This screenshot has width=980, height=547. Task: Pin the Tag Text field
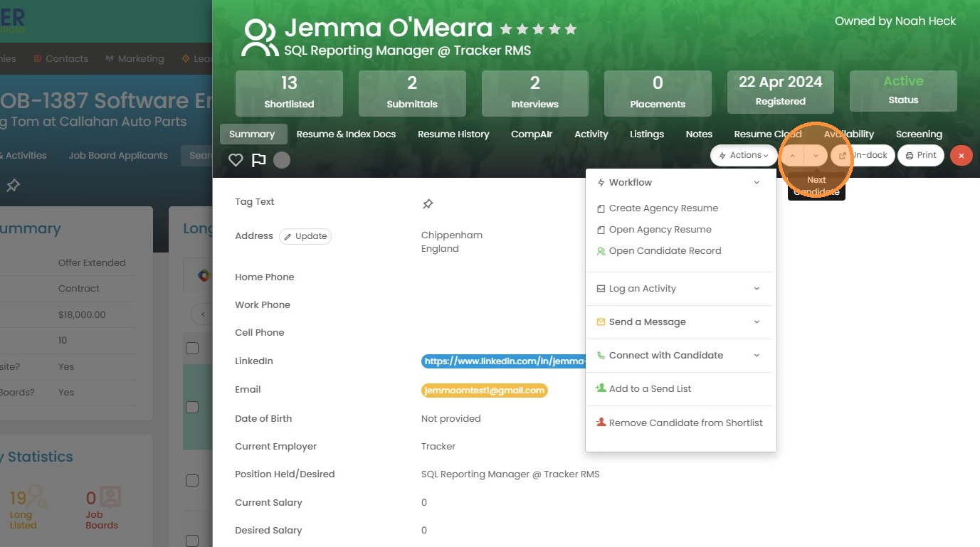click(x=428, y=204)
